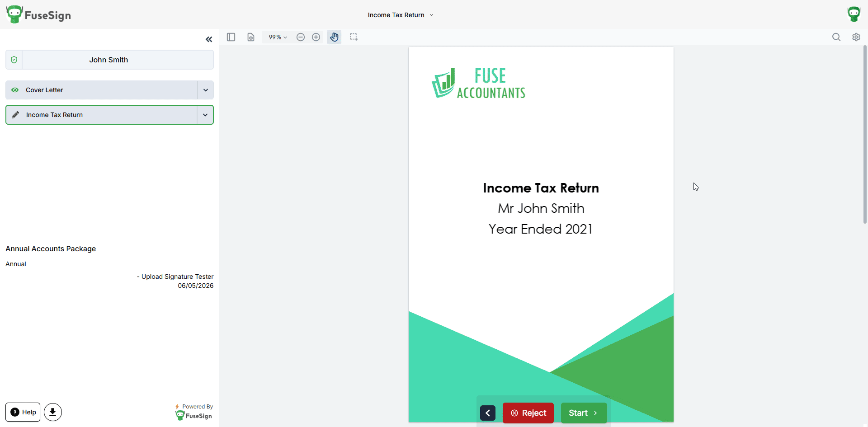Select the hand pan tool

coord(334,37)
